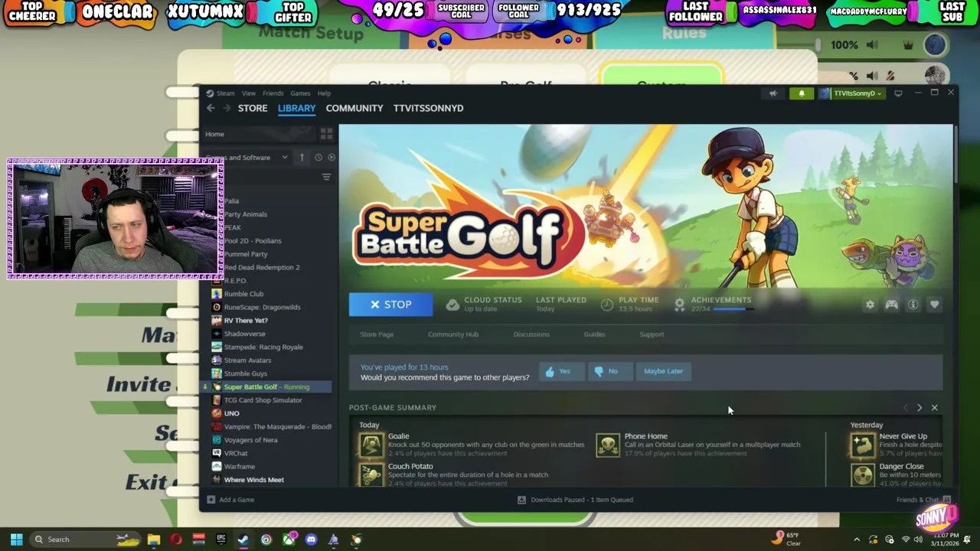The image size is (980, 551).
Task: Show game info icon
Action: pyautogui.click(x=913, y=305)
